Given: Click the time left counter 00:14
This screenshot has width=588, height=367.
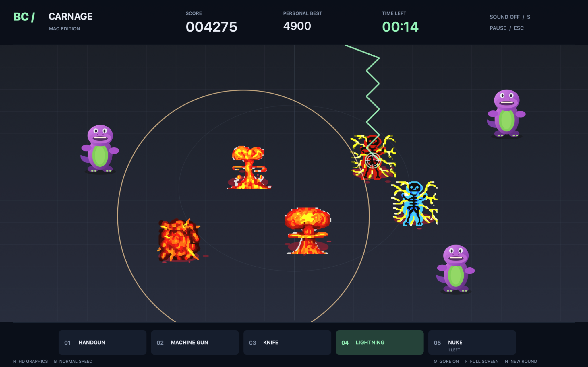Looking at the screenshot, I should (x=400, y=27).
